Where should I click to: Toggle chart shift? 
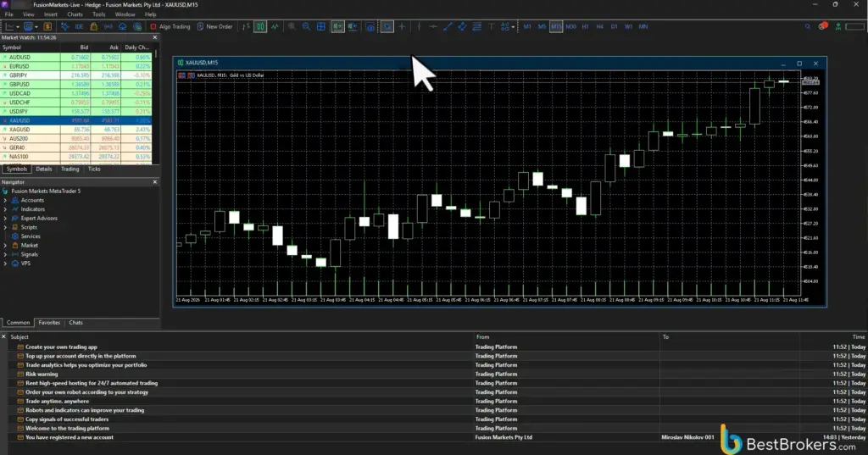coord(352,26)
